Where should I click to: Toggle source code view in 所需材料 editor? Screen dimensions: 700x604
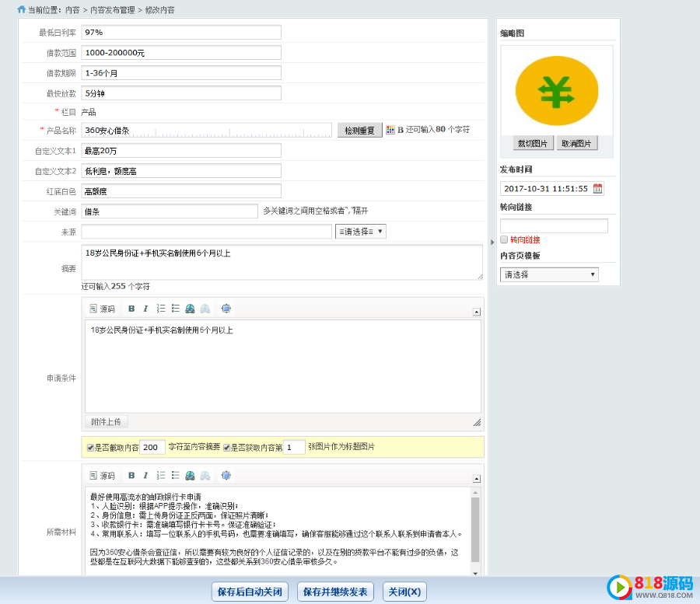pos(102,476)
